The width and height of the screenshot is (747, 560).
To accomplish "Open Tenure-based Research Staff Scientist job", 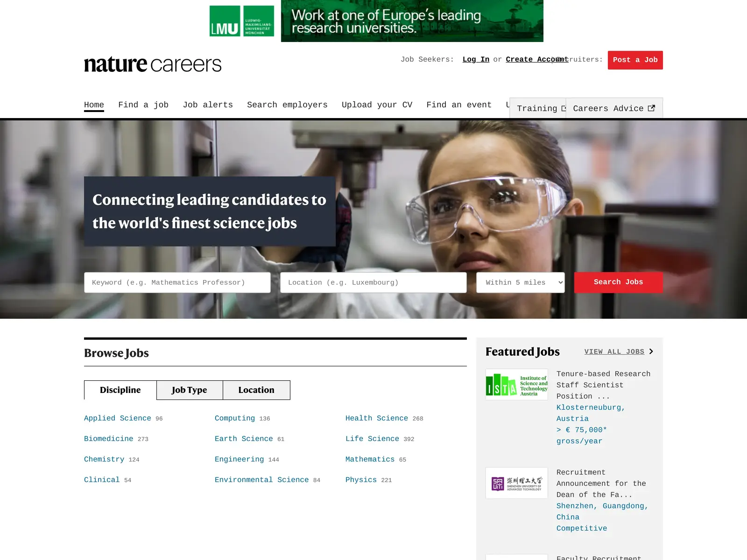I will point(603,385).
